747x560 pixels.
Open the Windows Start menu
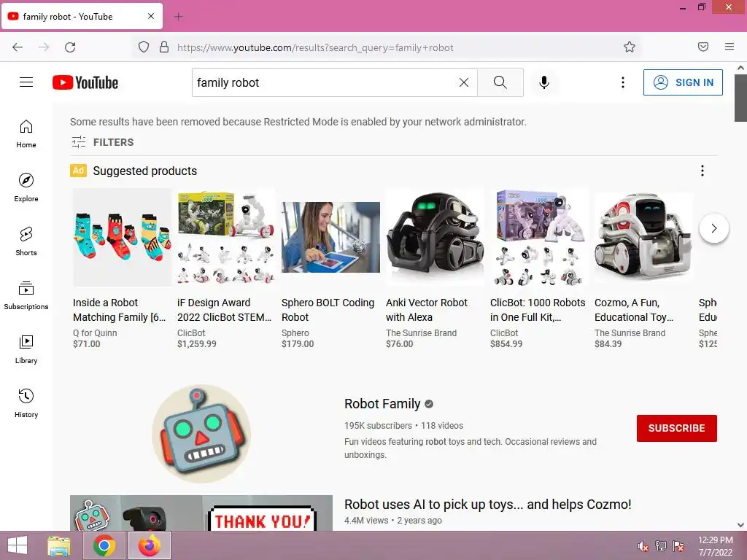pos(18,545)
